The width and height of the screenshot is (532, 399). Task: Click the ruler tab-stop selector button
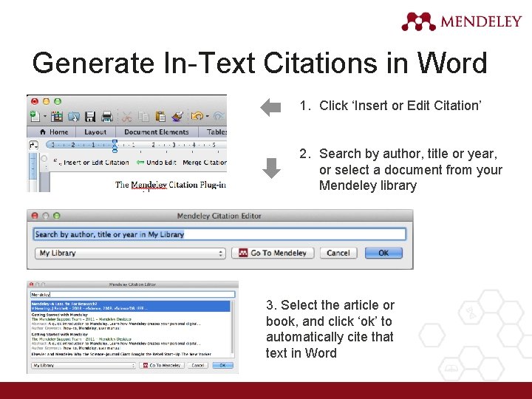pos(33,146)
